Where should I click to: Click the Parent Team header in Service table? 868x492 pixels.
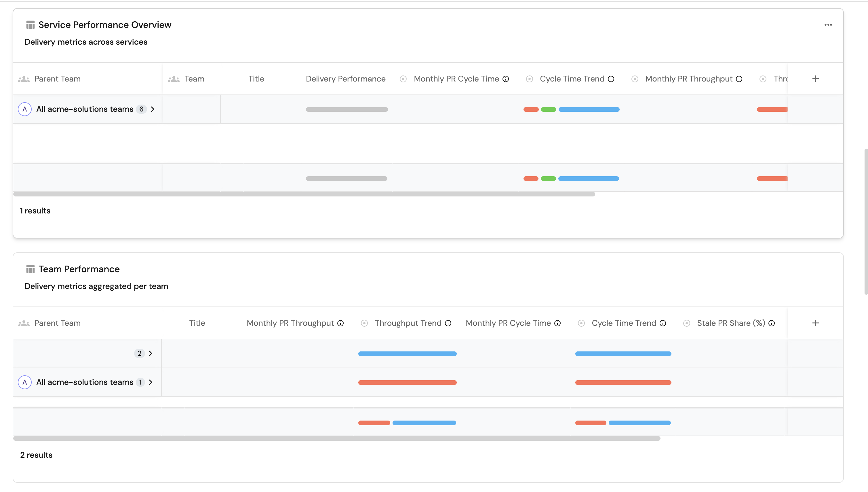click(x=57, y=79)
